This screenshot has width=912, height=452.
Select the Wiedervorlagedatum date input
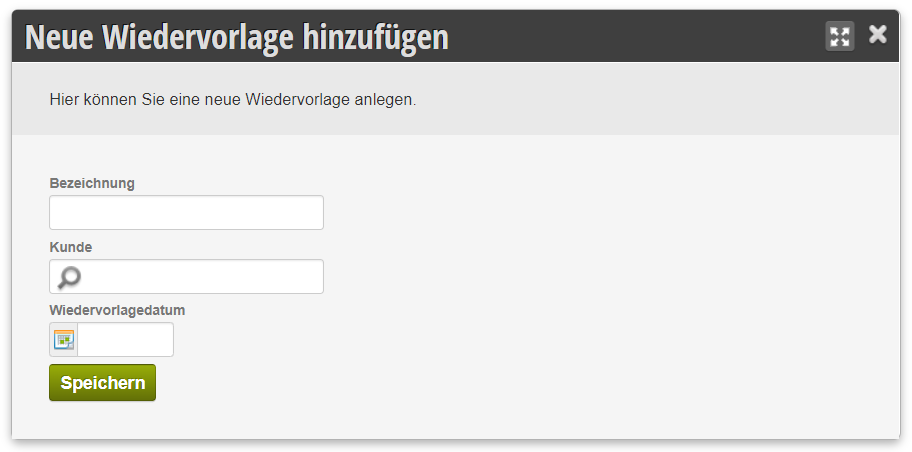(x=125, y=340)
